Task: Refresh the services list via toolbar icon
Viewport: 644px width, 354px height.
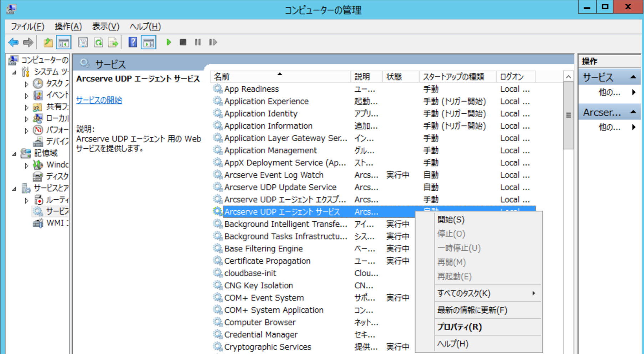Action: 98,42
